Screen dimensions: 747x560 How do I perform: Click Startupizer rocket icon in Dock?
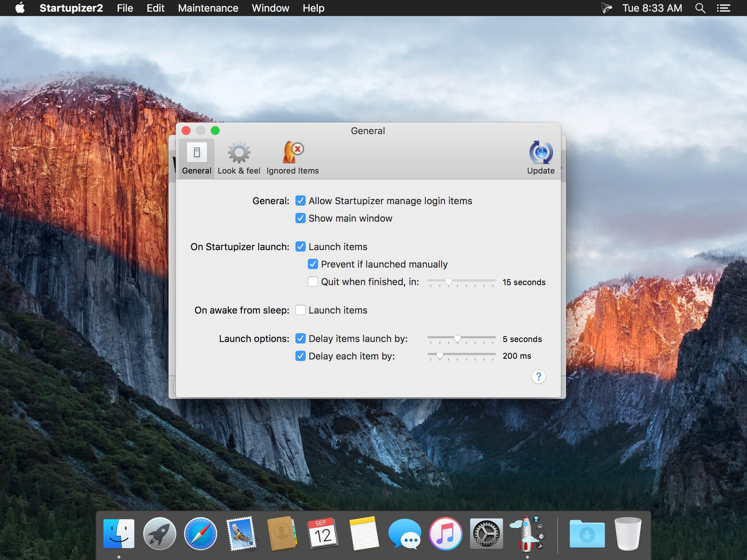tap(527, 533)
